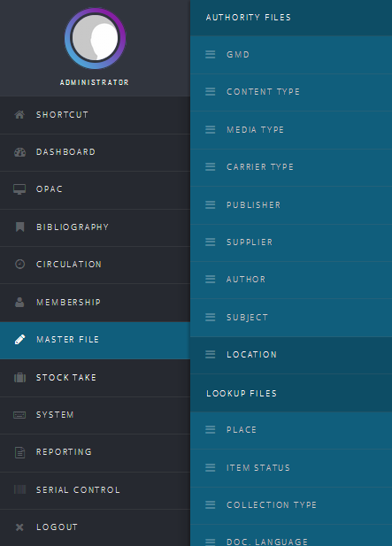
Task: Click the Logout X icon
Action: click(19, 527)
